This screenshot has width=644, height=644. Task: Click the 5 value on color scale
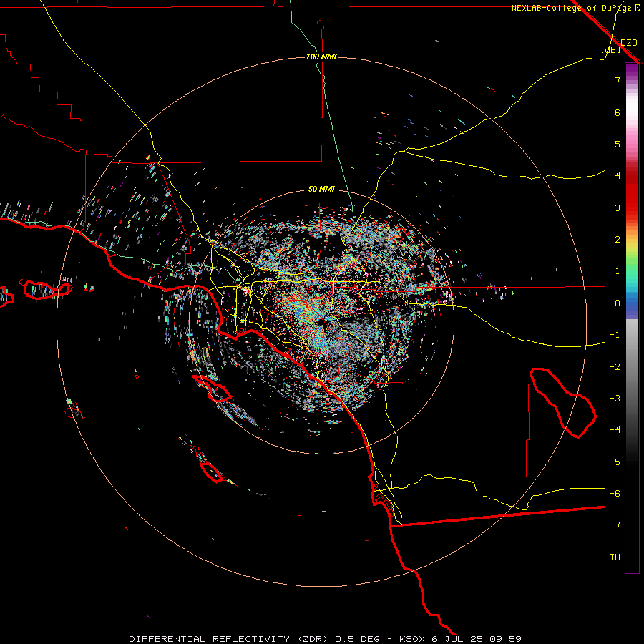618,144
